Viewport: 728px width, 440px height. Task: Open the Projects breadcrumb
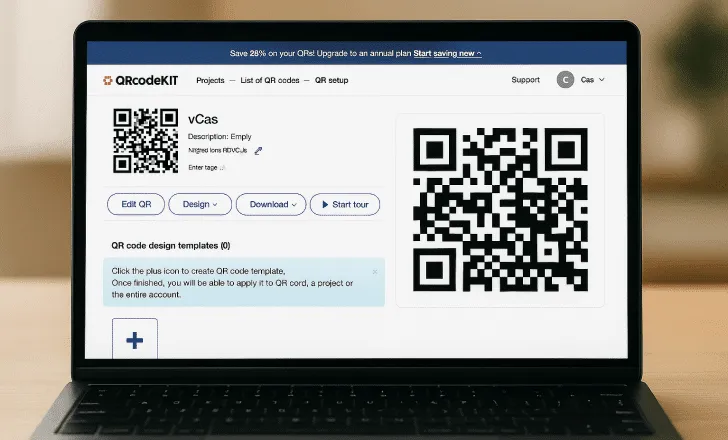(x=210, y=80)
